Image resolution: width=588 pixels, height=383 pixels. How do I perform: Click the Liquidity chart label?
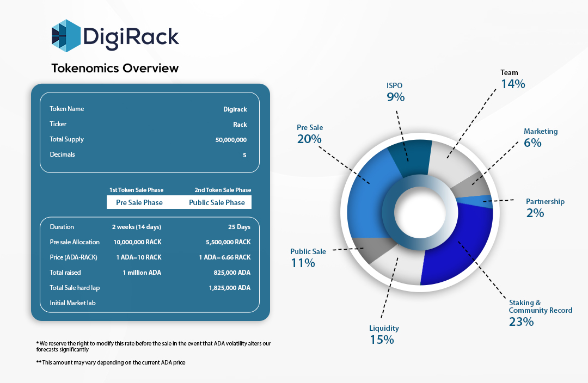tap(384, 328)
